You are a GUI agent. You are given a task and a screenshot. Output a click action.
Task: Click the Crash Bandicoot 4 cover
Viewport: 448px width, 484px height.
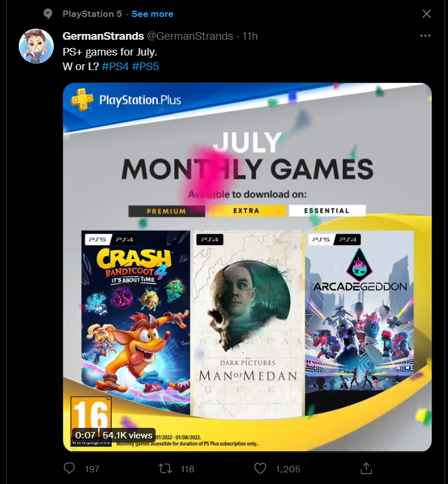[136, 323]
